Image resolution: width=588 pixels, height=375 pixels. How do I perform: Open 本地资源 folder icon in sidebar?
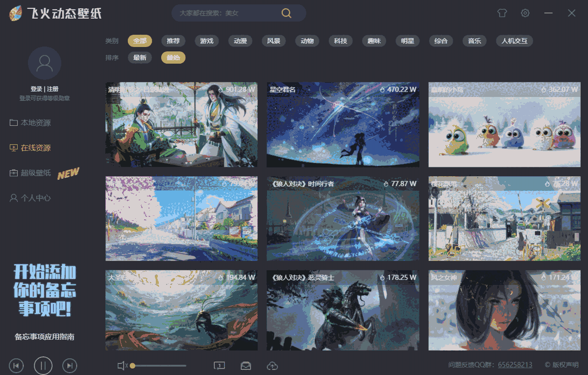pyautogui.click(x=13, y=123)
